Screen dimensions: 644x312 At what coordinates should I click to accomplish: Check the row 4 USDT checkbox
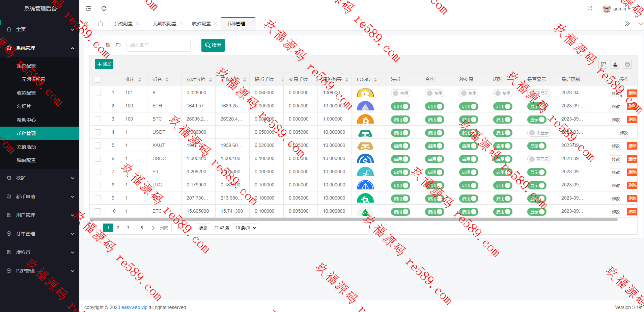[98, 132]
